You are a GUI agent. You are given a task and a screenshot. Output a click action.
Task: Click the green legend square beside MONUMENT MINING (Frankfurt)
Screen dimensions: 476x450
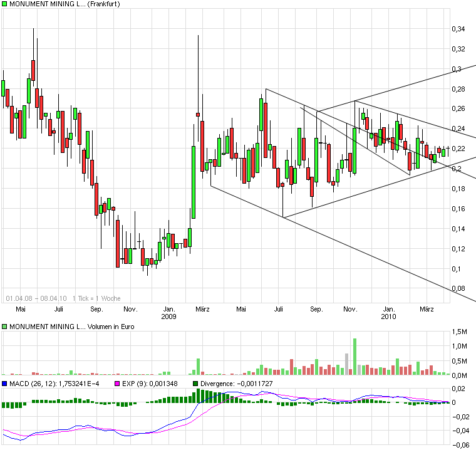click(x=4, y=4)
